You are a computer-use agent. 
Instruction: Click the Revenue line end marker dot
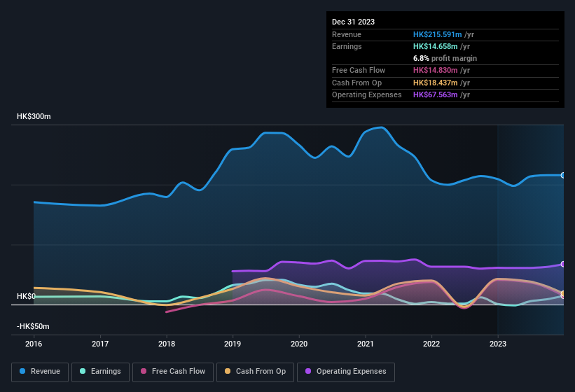tap(563, 176)
